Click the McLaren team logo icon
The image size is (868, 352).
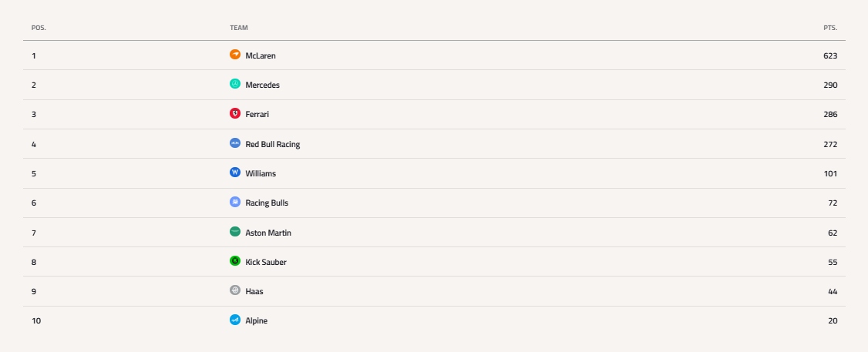235,55
